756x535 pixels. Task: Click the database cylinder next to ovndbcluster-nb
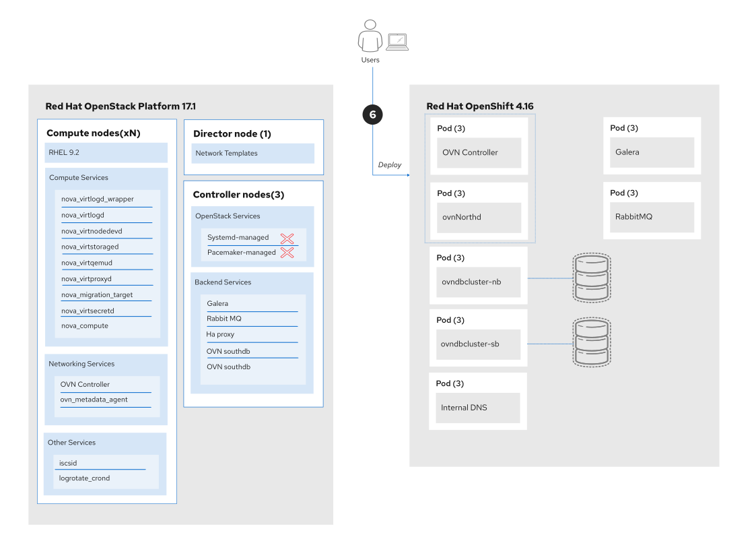click(591, 278)
